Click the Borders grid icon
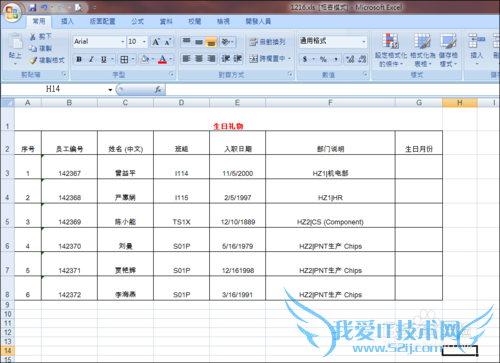 click(124, 59)
